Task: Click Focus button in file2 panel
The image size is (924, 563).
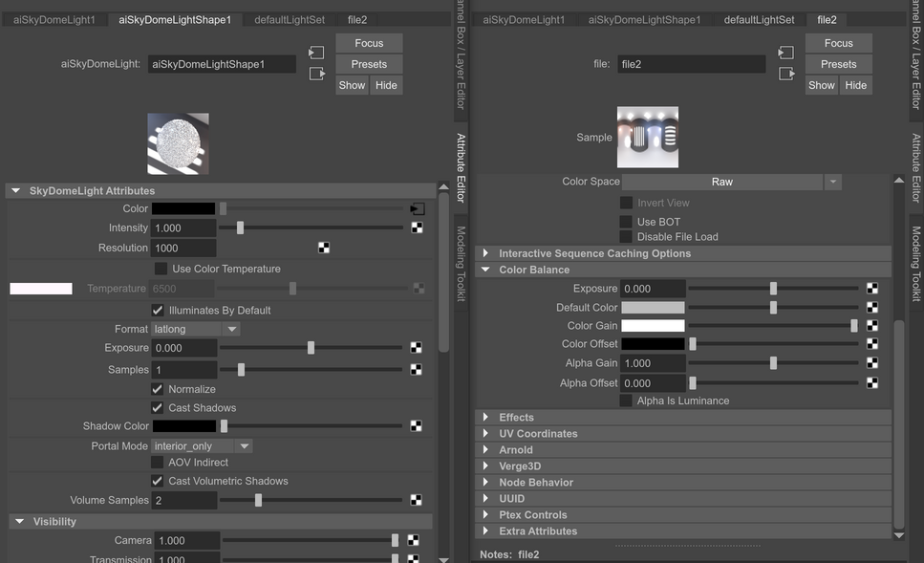Action: click(x=839, y=43)
